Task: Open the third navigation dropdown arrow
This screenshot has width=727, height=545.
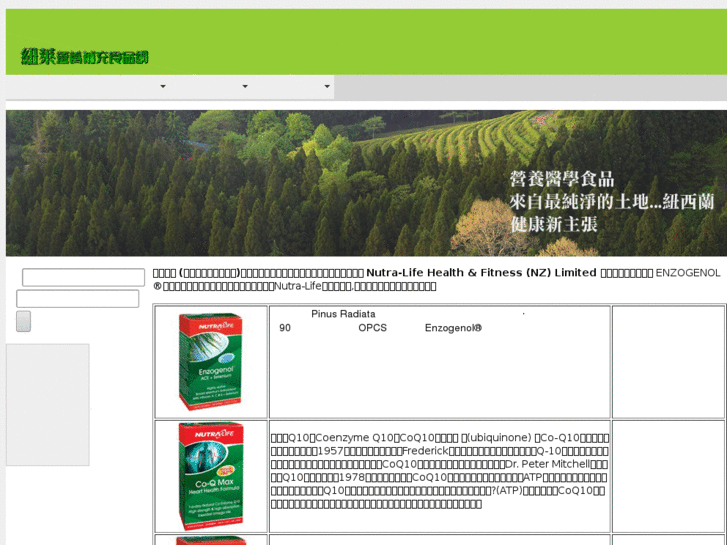Action: 327,86
